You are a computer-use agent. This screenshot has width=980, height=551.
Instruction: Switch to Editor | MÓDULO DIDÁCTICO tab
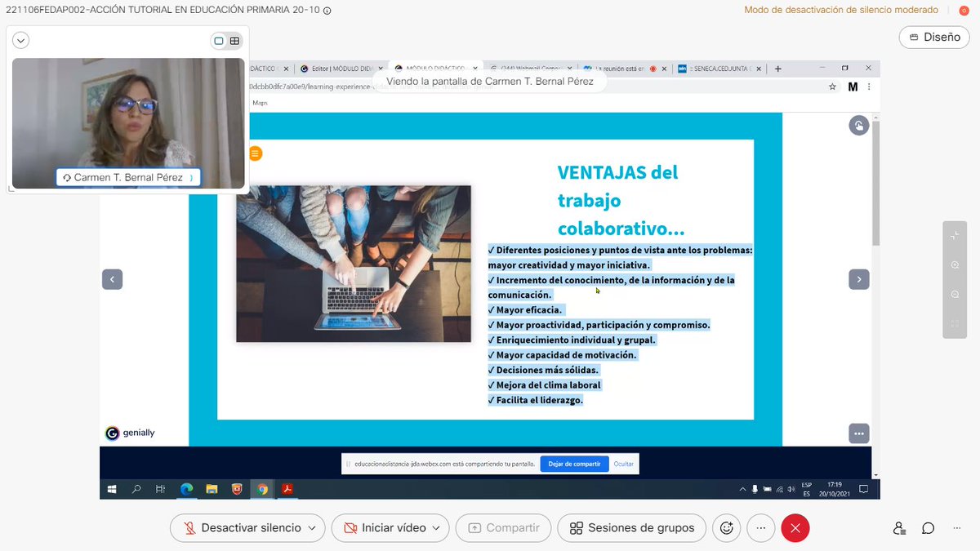coord(340,69)
